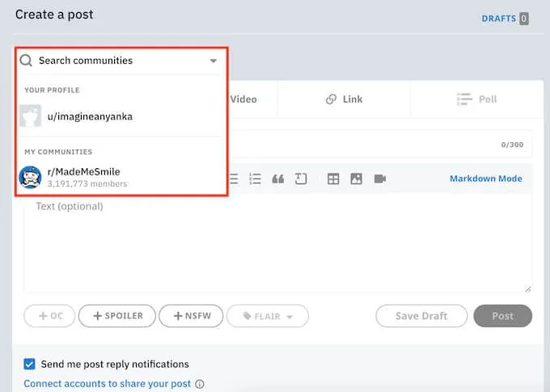Mark post as Spoiler
The width and height of the screenshot is (550, 392).
tap(117, 316)
